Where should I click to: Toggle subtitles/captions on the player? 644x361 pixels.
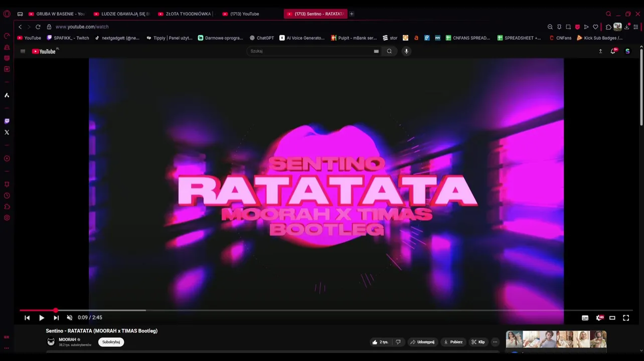click(585, 317)
